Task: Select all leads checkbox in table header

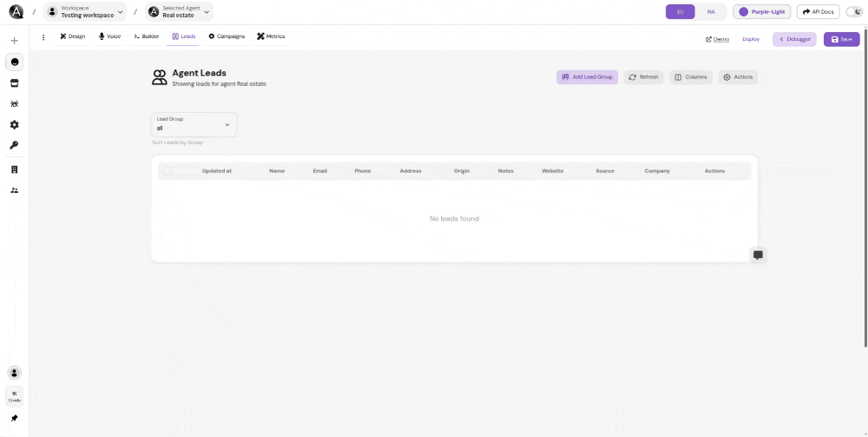Action: (168, 171)
